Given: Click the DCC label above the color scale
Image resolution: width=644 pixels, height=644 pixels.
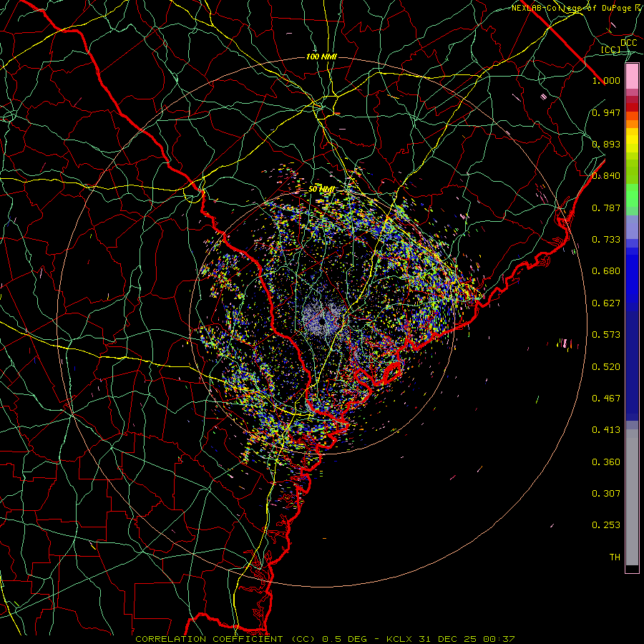Looking at the screenshot, I should pyautogui.click(x=628, y=43).
